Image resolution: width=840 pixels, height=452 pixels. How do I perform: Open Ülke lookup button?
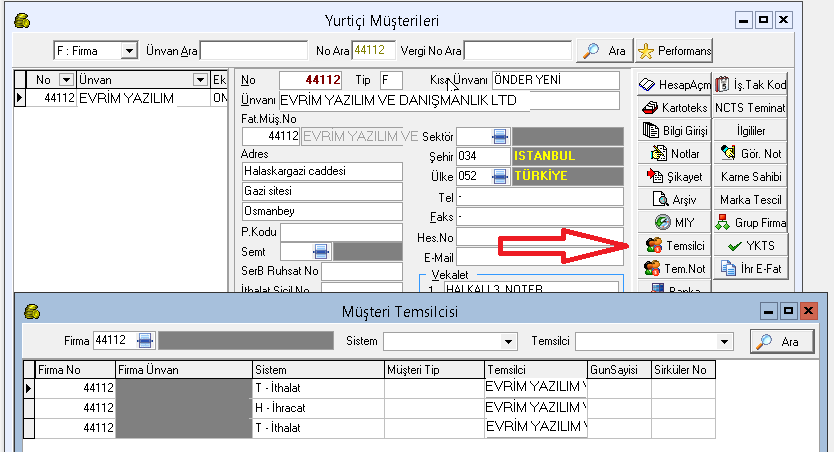tap(499, 176)
